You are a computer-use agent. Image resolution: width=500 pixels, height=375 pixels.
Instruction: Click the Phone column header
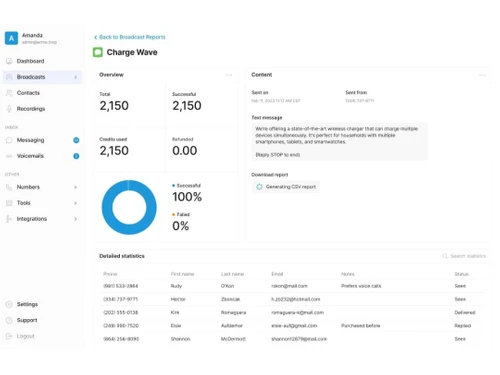pos(110,274)
